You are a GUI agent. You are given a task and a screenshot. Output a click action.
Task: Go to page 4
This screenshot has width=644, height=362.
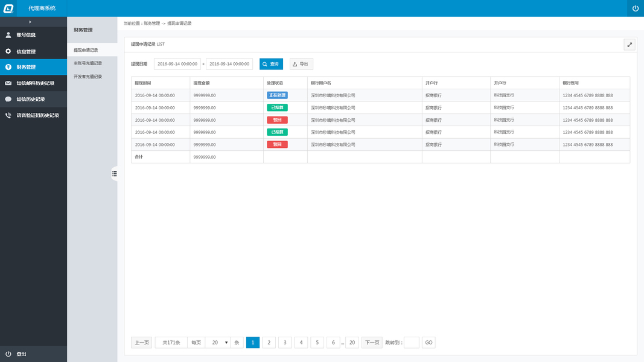301,342
